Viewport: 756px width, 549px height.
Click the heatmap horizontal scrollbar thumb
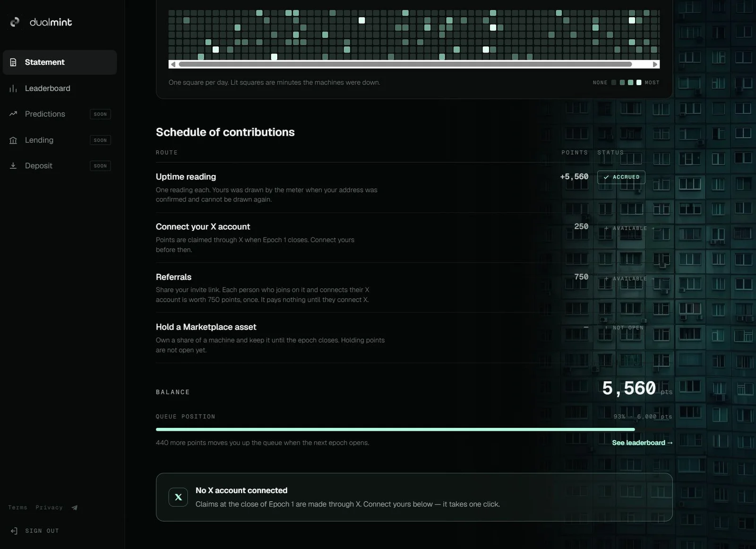point(405,64)
